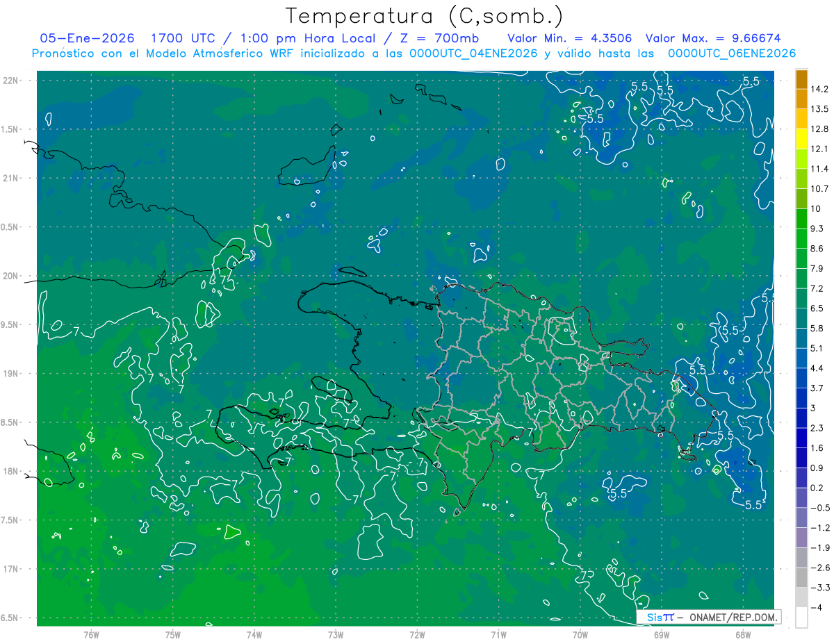This screenshot has height=644, width=834.
Task: Click the 17N latitude axis label
Action: (10, 569)
